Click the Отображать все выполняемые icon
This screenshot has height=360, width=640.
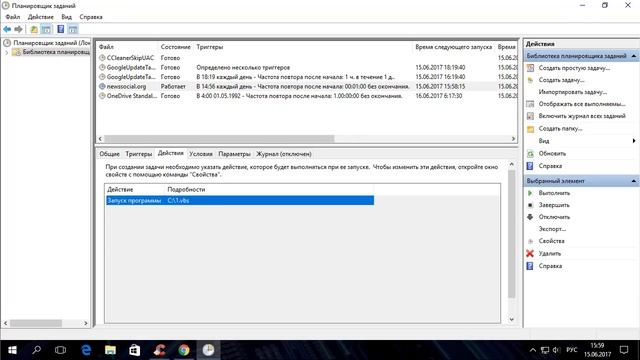click(530, 104)
